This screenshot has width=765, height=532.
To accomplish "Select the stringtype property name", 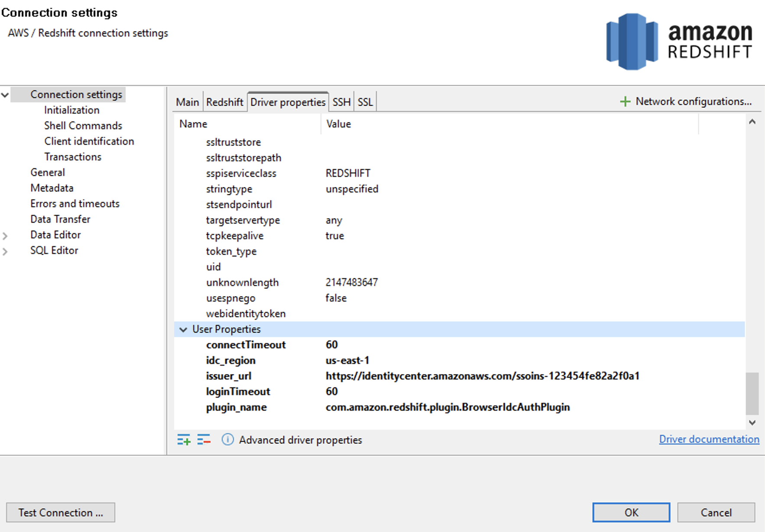I will click(229, 189).
